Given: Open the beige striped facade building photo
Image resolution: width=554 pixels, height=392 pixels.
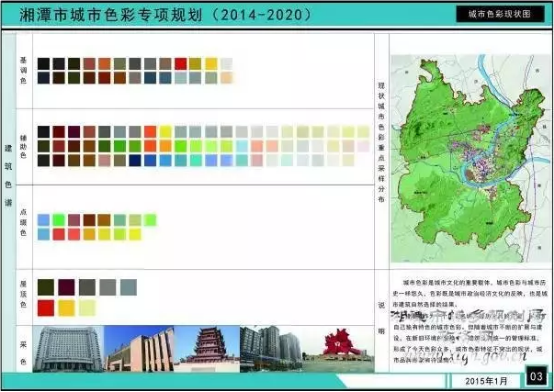Looking at the screenshot, I should coord(139,349).
